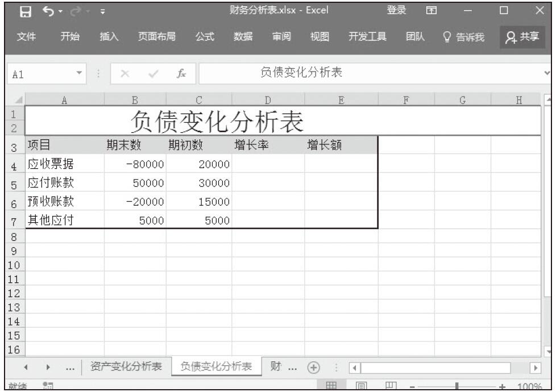The height and width of the screenshot is (392, 556).
Task: Add a new sheet with plus icon
Action: (312, 366)
